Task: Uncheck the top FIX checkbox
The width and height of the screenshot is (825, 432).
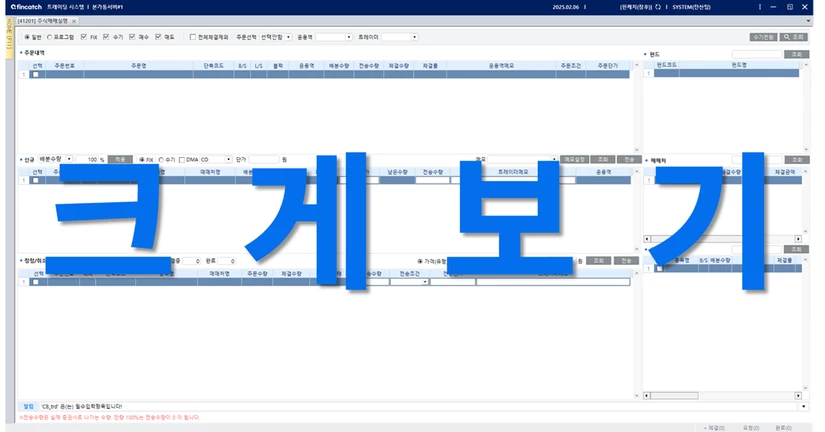Action: coord(84,37)
